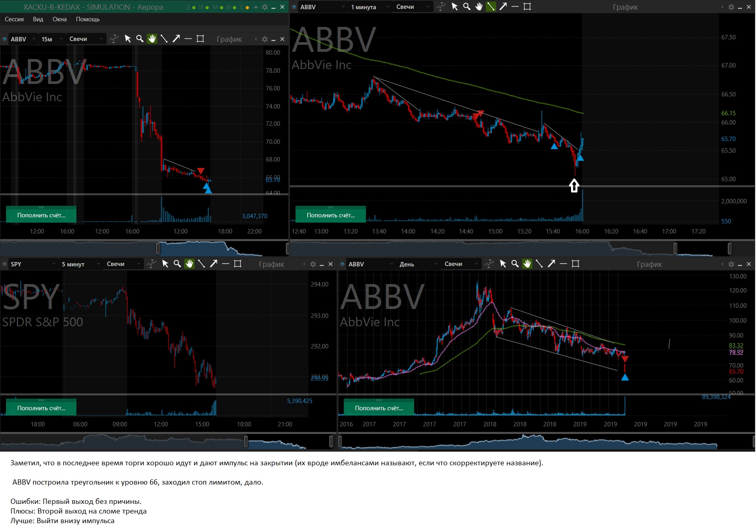Open settings gear of ABBV 1 минута chart
Image resolution: width=756 pixels, height=532 pixels.
(731, 7)
